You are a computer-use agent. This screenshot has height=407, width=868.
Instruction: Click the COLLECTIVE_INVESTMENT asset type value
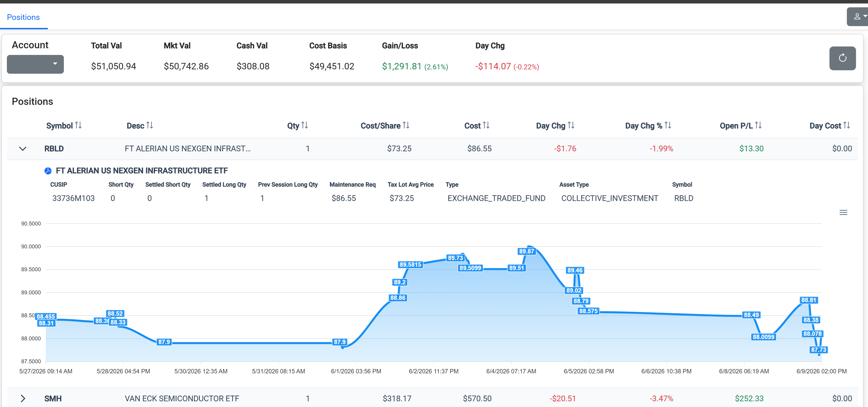[x=610, y=198]
